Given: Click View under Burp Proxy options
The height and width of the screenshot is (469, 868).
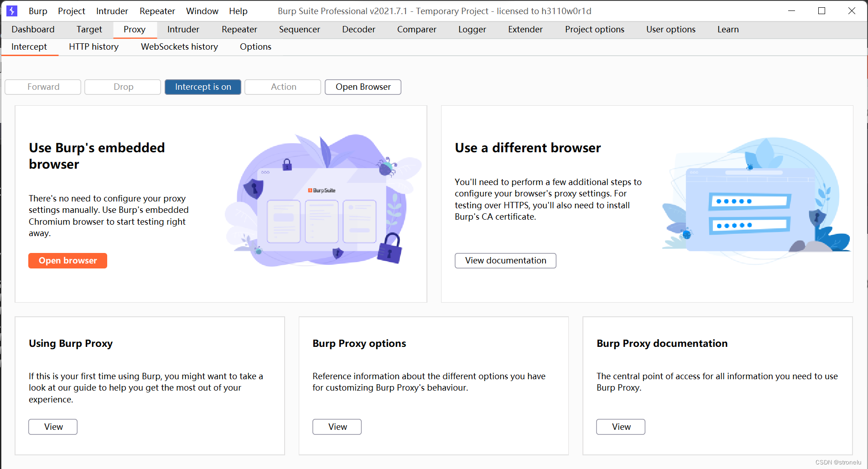Looking at the screenshot, I should (x=338, y=427).
